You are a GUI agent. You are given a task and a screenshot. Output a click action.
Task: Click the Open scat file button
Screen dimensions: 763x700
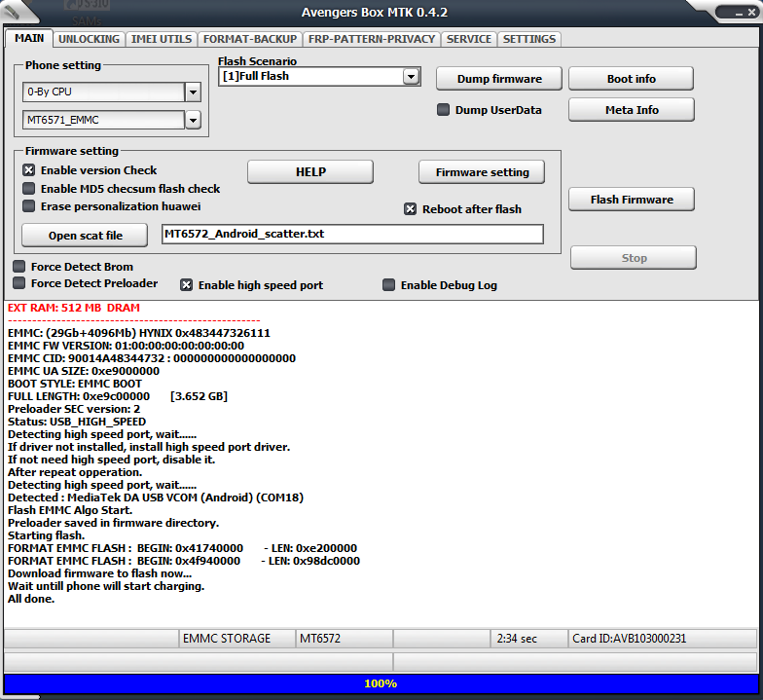85,236
